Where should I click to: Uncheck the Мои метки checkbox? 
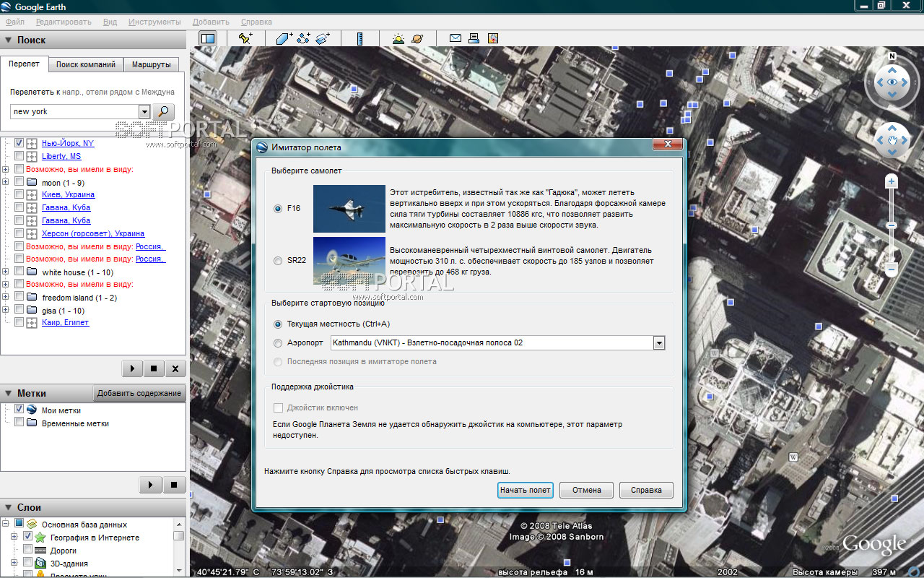click(19, 410)
